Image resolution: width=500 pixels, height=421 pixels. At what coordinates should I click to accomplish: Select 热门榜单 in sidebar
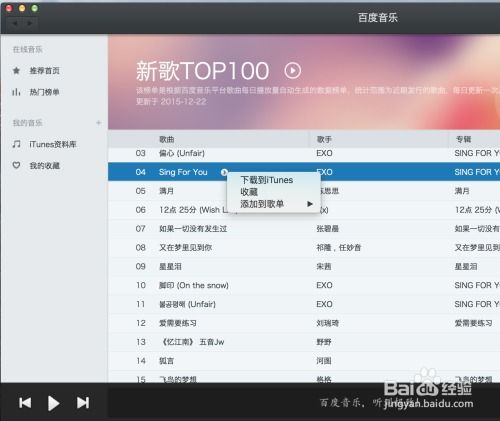(44, 92)
